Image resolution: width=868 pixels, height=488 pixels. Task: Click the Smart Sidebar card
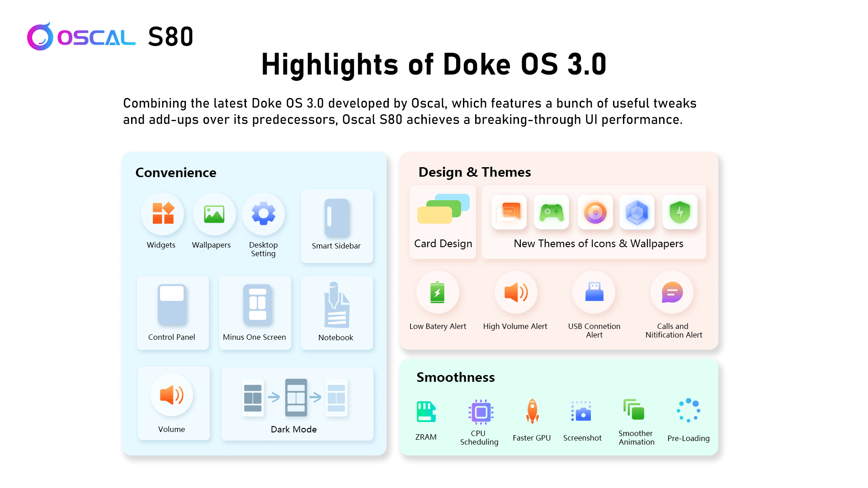click(x=337, y=226)
